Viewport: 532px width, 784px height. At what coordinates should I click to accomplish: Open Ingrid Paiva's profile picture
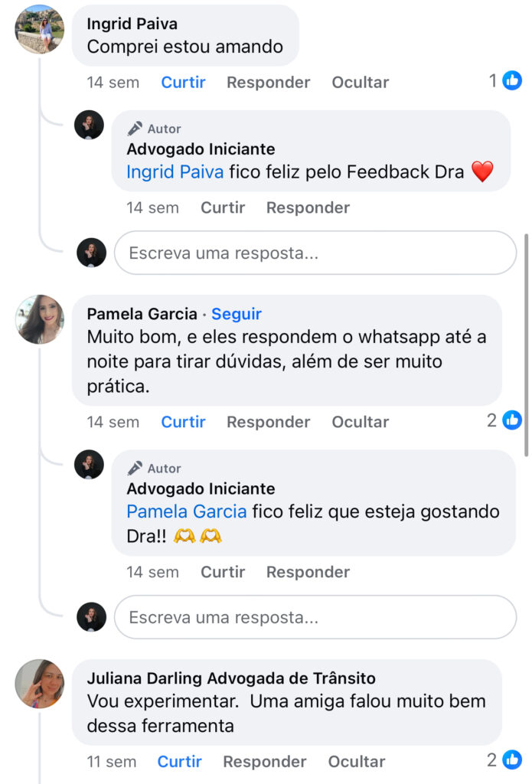coord(40,30)
